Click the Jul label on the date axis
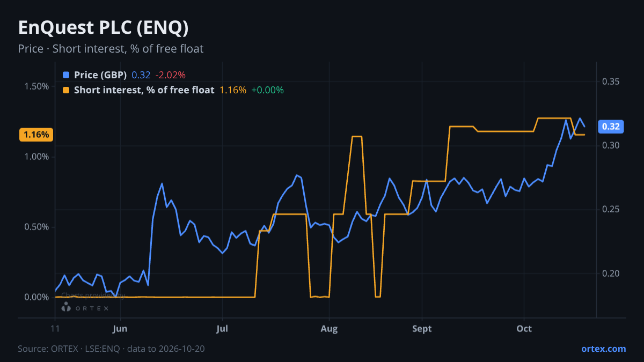The width and height of the screenshot is (644, 362). 222,329
